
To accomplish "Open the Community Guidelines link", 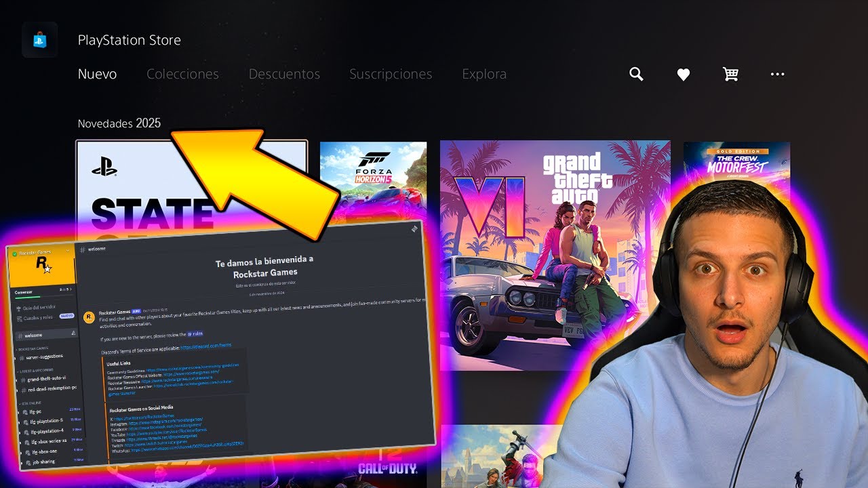I will coord(193,367).
